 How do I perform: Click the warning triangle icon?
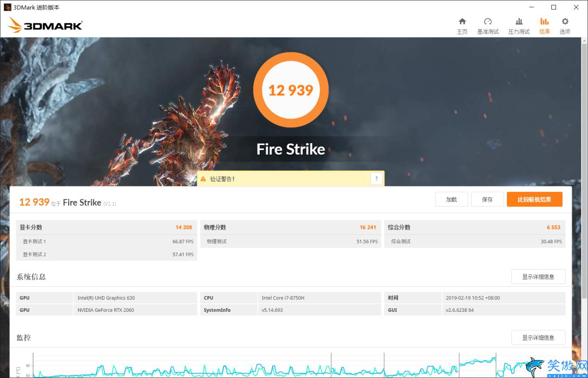pyautogui.click(x=203, y=178)
